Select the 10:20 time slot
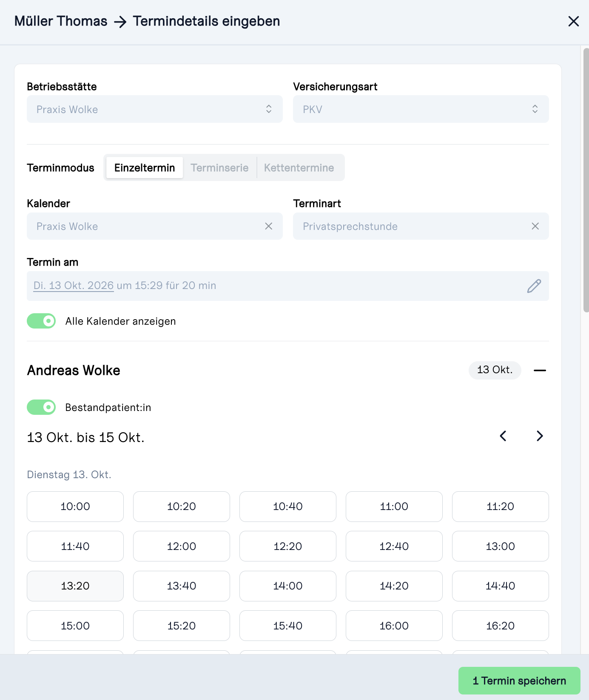Viewport: 589px width, 700px height. (x=182, y=507)
